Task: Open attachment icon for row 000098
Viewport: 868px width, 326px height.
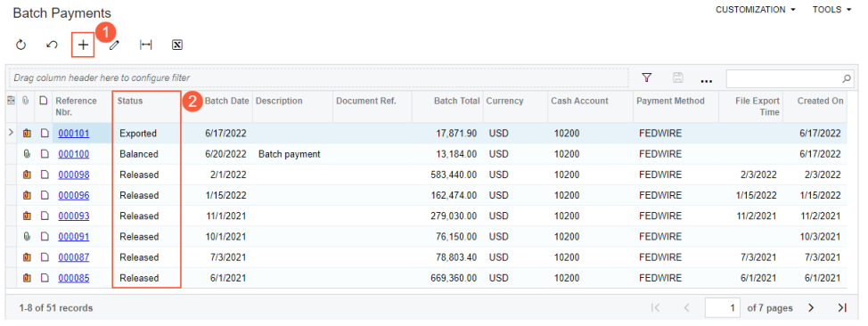Action: coord(27,175)
